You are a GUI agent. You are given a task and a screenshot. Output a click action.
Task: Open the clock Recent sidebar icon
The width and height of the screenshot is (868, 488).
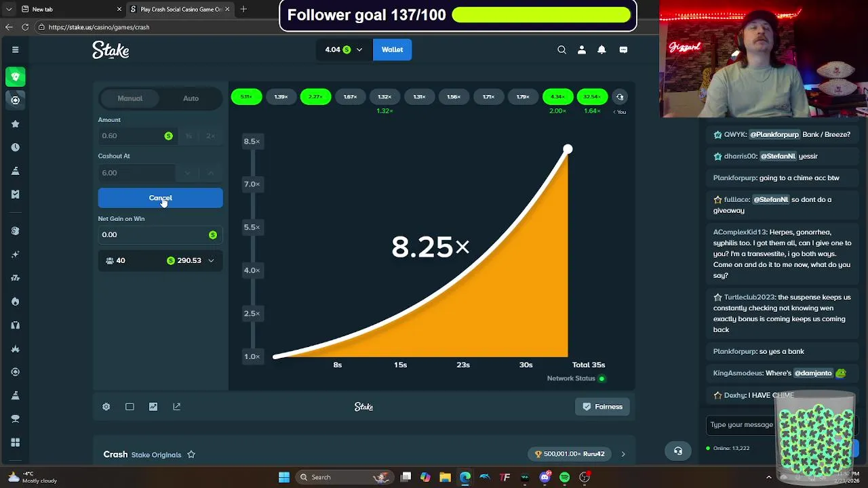[15, 147]
